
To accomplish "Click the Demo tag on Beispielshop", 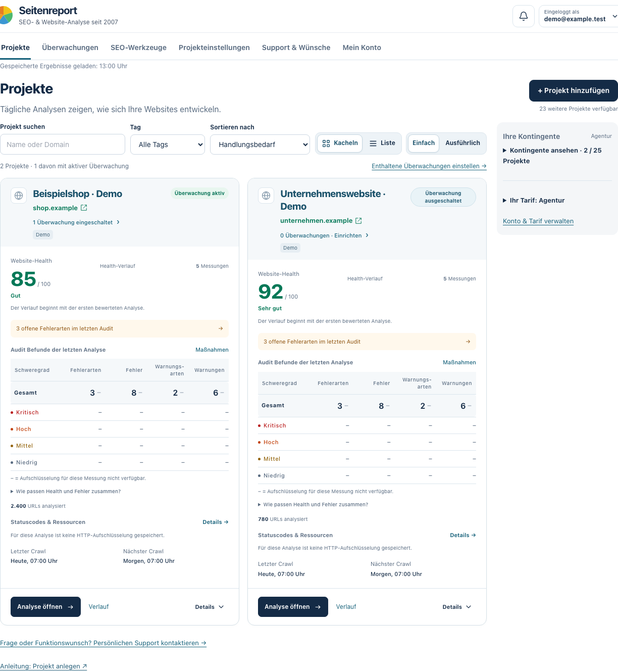I will click(x=43, y=235).
